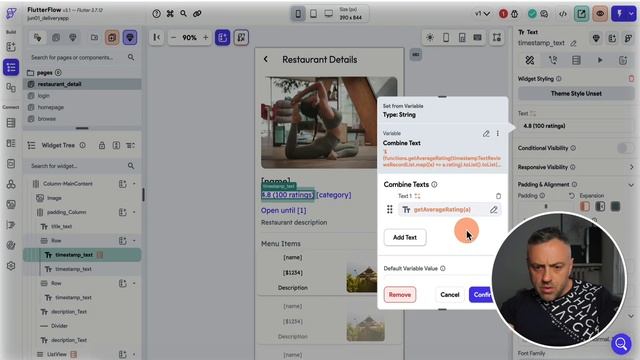640x360 pixels.
Task: Open the Properties styling tab
Action: click(530, 60)
